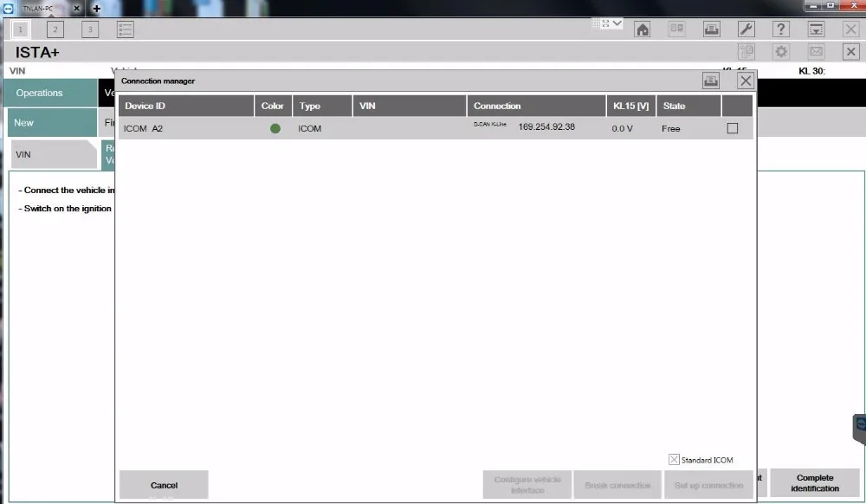Toggle the Standard ICOM checkbox

(674, 460)
